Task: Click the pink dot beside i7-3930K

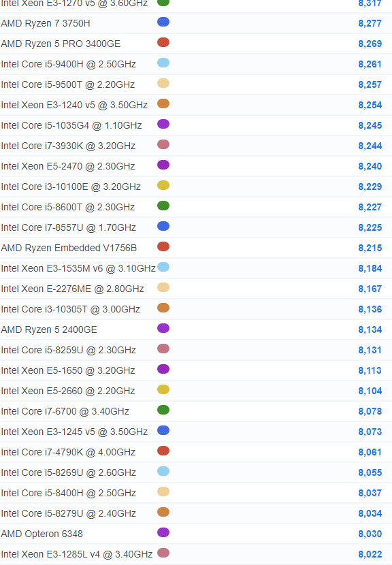Action: pos(163,144)
